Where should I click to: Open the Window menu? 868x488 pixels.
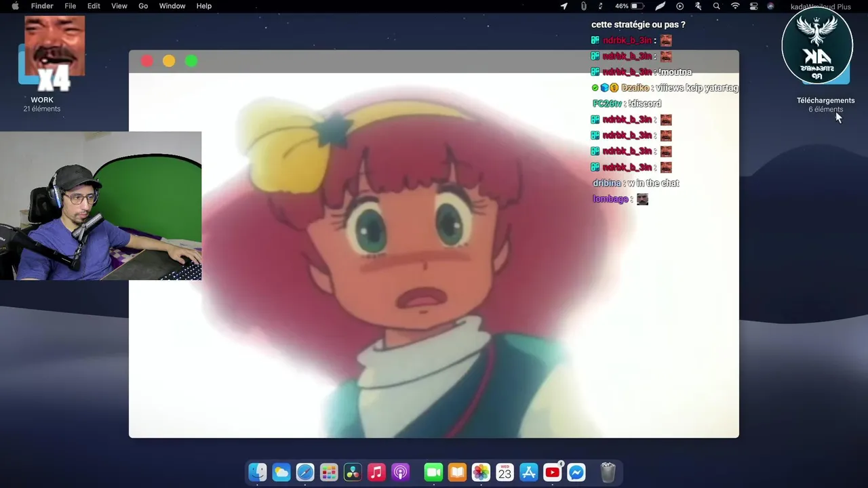172,6
